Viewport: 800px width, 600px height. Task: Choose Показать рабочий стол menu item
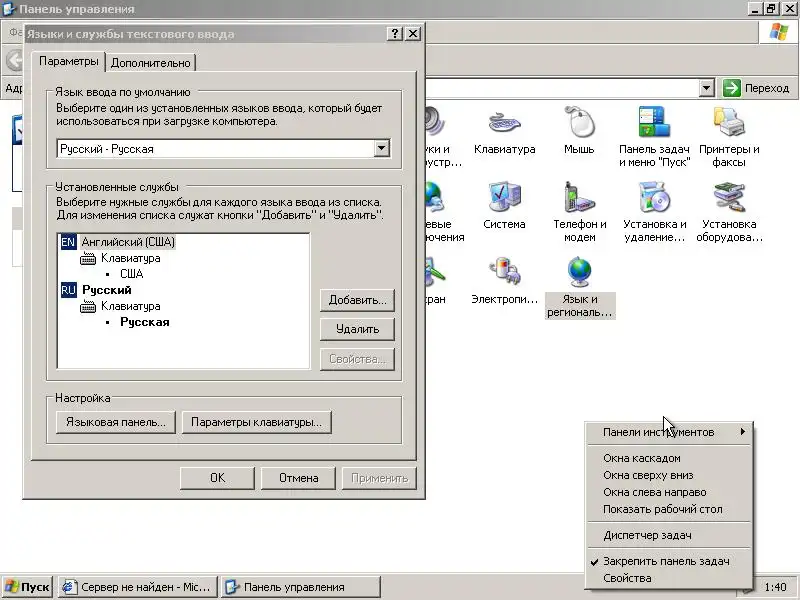pos(669,509)
